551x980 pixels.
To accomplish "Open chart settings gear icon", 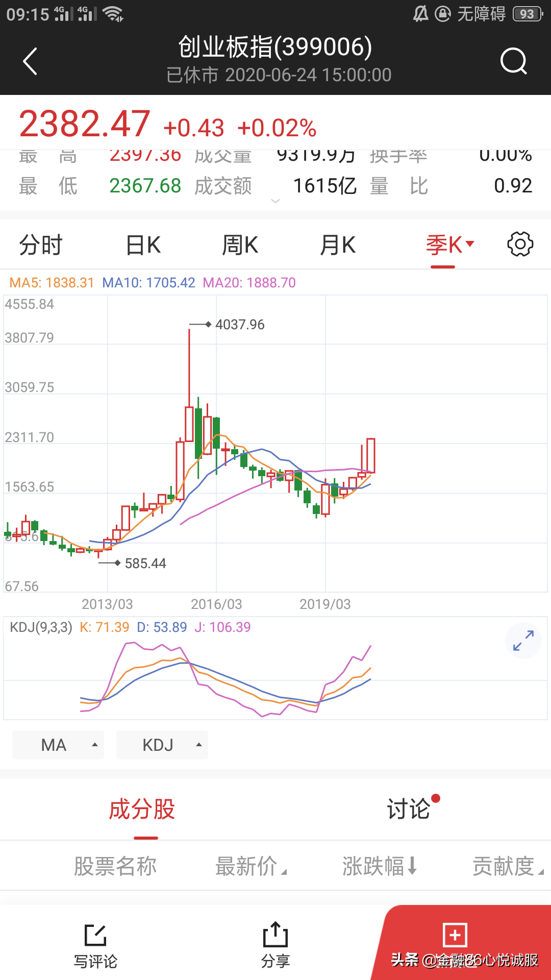I will pos(520,244).
